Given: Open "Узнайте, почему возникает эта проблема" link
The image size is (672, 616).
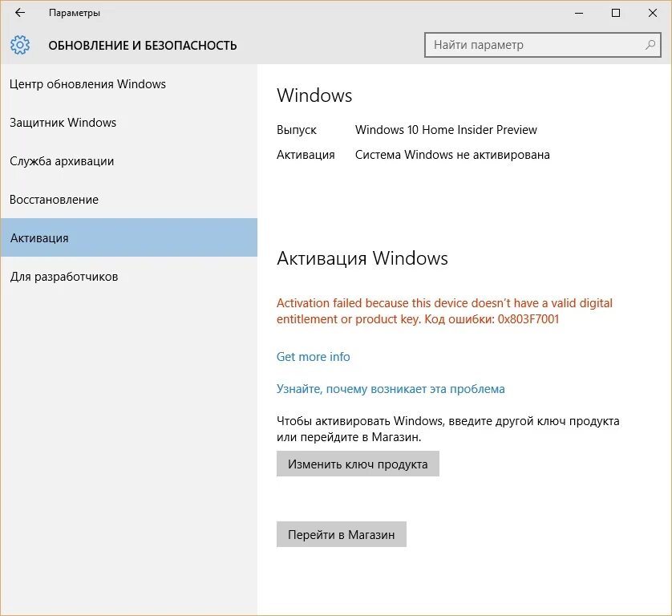Looking at the screenshot, I should tap(391, 389).
